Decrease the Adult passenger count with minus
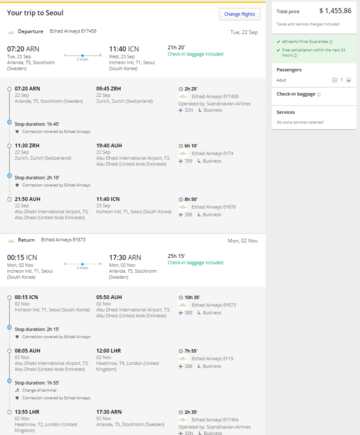The image size is (360, 435). (x=334, y=80)
